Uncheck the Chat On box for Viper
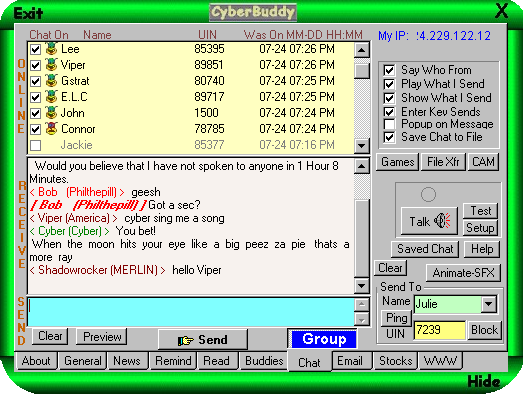 (x=35, y=65)
